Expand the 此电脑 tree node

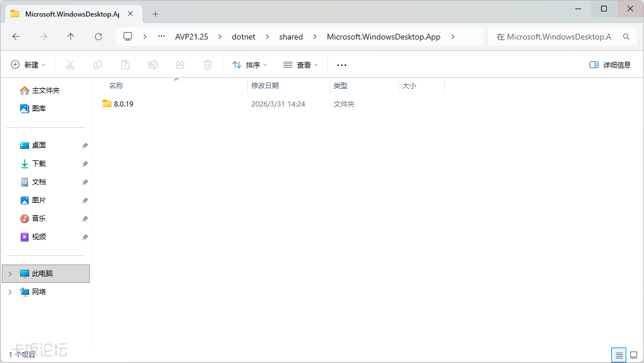10,274
